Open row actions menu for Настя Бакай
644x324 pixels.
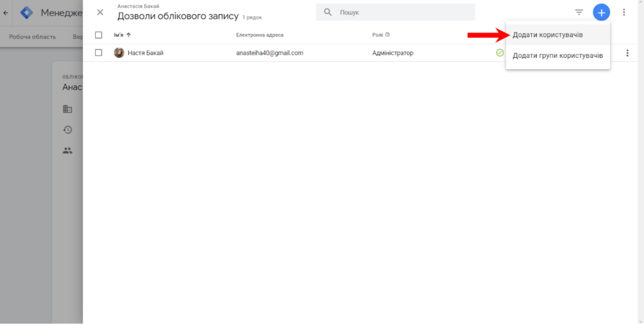click(x=627, y=53)
